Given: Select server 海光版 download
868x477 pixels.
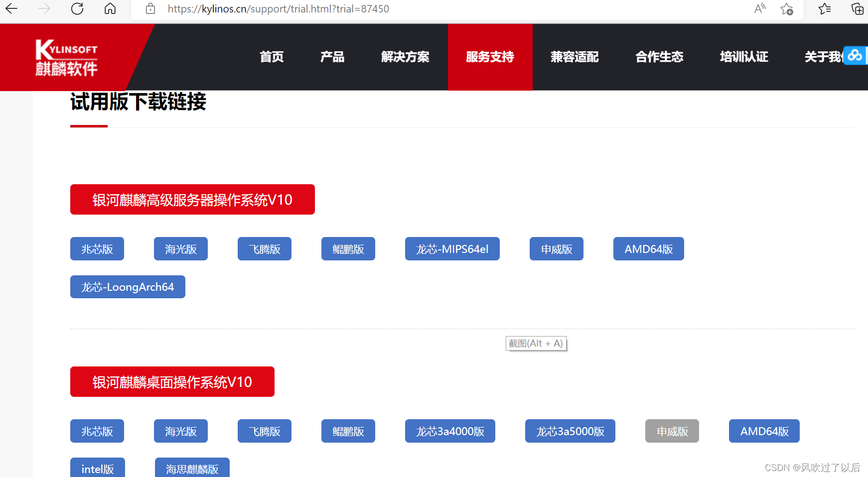Looking at the screenshot, I should pyautogui.click(x=181, y=249).
